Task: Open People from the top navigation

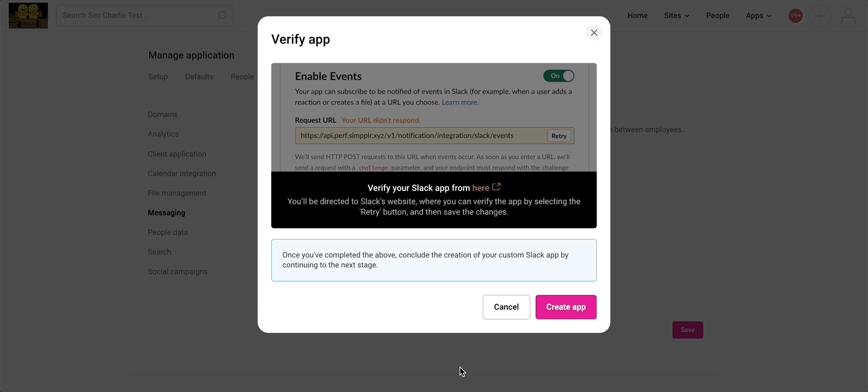Action: point(717,15)
